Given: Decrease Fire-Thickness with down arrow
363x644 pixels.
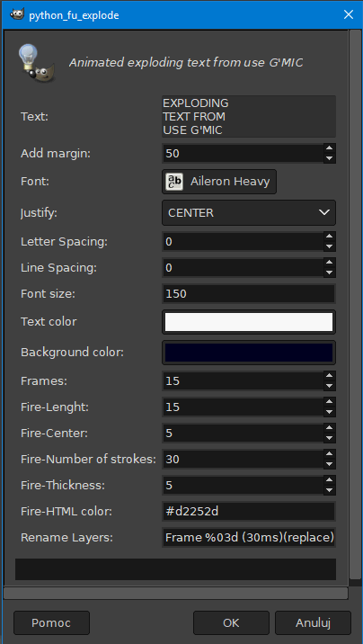Looking at the screenshot, I should [329, 490].
